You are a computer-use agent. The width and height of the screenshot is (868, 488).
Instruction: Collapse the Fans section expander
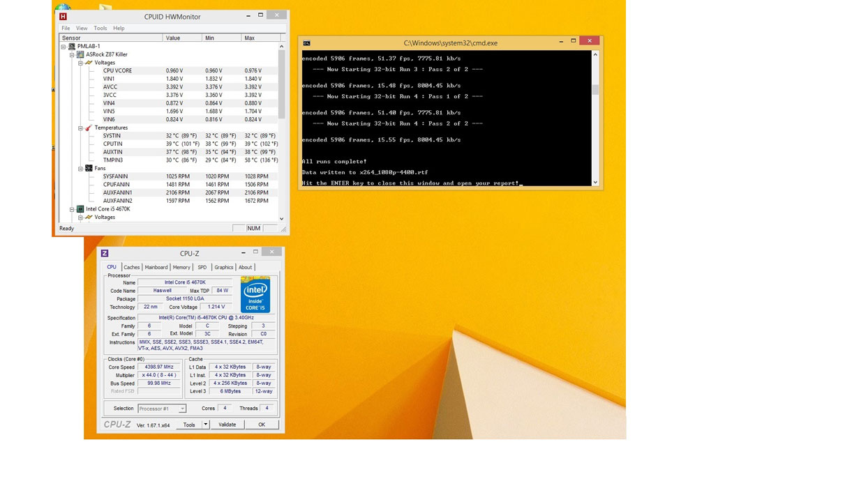(80, 169)
